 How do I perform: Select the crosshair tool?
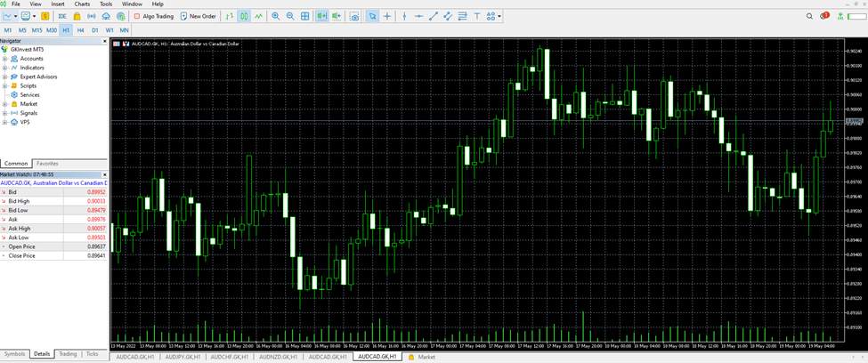click(387, 16)
